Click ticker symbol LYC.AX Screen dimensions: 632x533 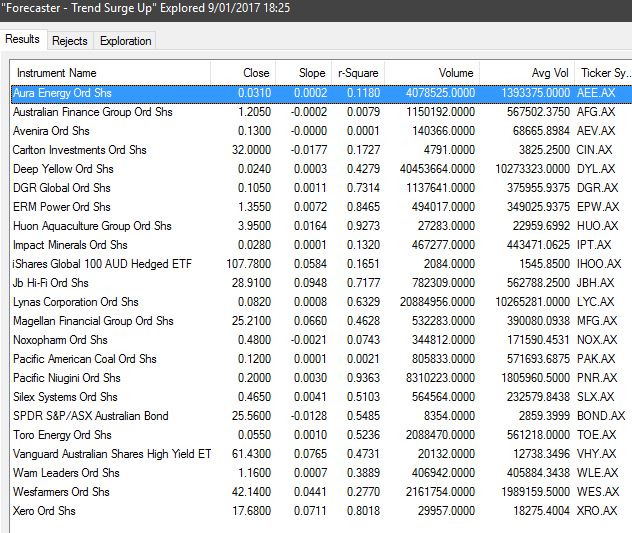(x=595, y=302)
